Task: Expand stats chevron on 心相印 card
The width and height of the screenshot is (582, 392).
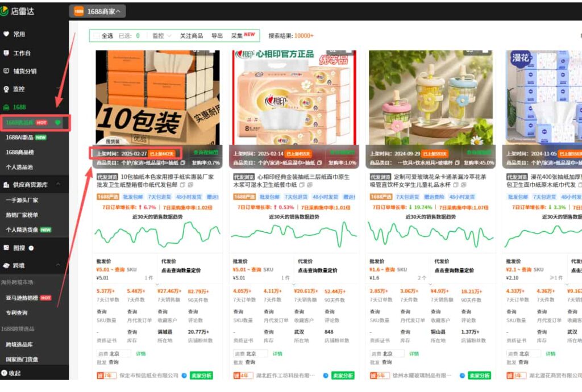Action: tap(294, 284)
